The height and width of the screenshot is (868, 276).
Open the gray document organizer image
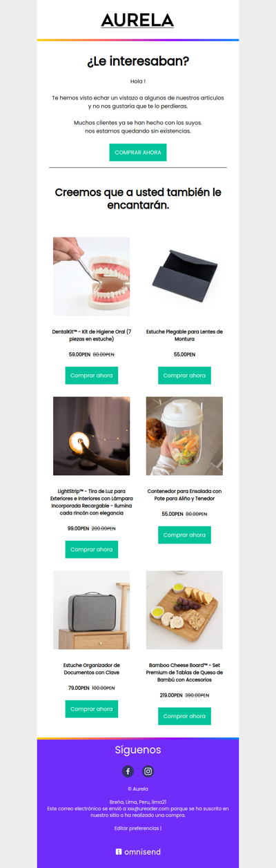[92, 610]
